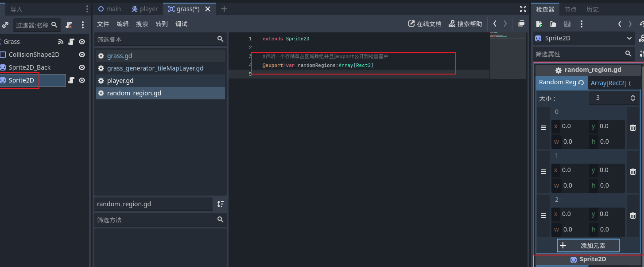Screen dimensions: 644x267
Task: Open the Sprite2D object dropdown in inspector
Action: pyautogui.click(x=584, y=38)
